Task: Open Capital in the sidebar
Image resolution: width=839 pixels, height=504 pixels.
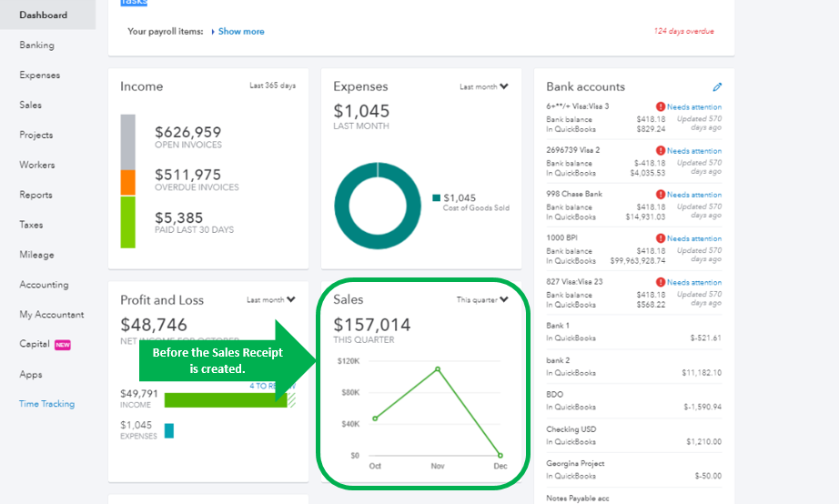Action: [35, 344]
